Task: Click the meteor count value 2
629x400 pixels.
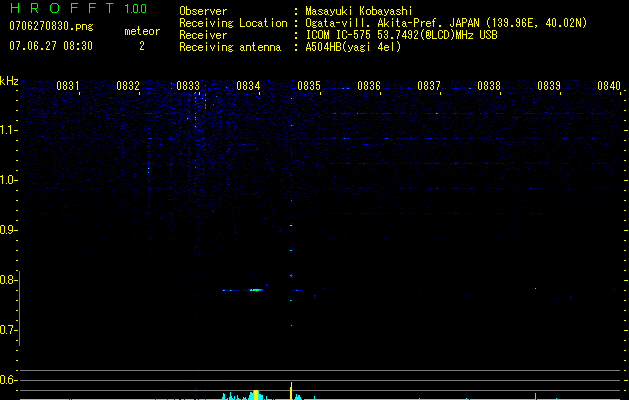Action: [x=142, y=46]
